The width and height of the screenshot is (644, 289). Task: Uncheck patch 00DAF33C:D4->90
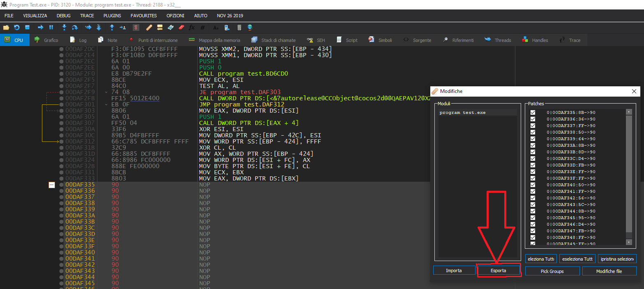(x=533, y=158)
